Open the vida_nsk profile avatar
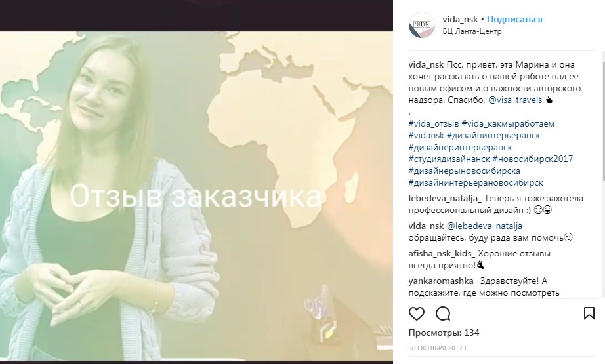This screenshot has height=364, width=605. tap(422, 25)
